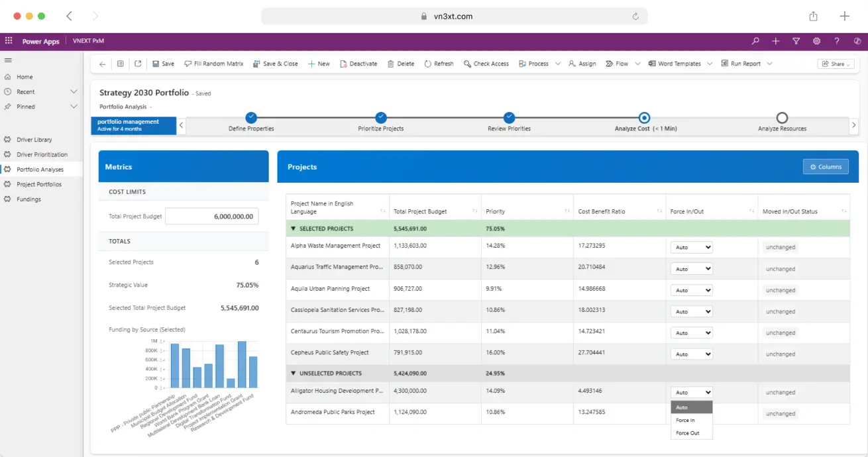Open the Power Apps app launcher grid
The height and width of the screenshot is (457, 868).
click(x=9, y=41)
